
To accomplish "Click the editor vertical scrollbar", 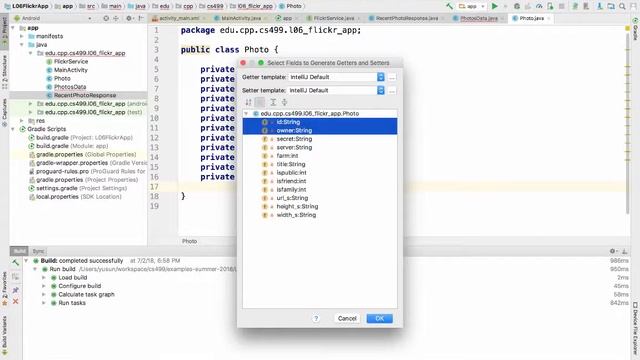I will (x=628, y=122).
